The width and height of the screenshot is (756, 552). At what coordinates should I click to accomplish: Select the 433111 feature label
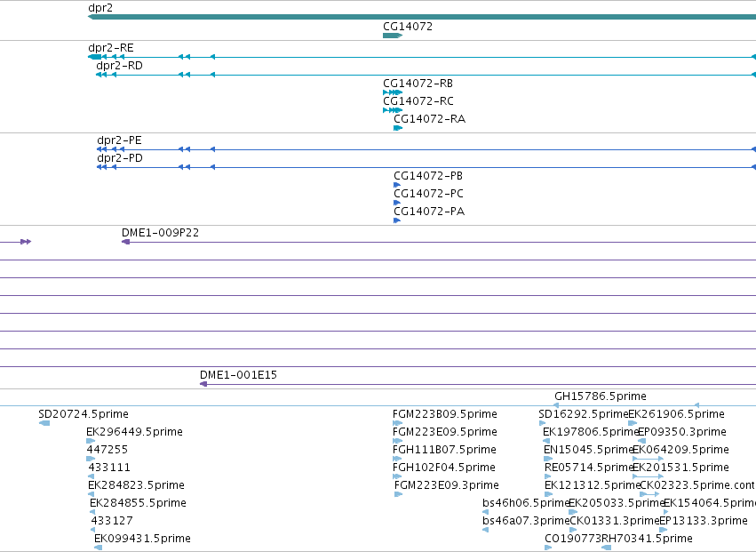click(x=109, y=468)
